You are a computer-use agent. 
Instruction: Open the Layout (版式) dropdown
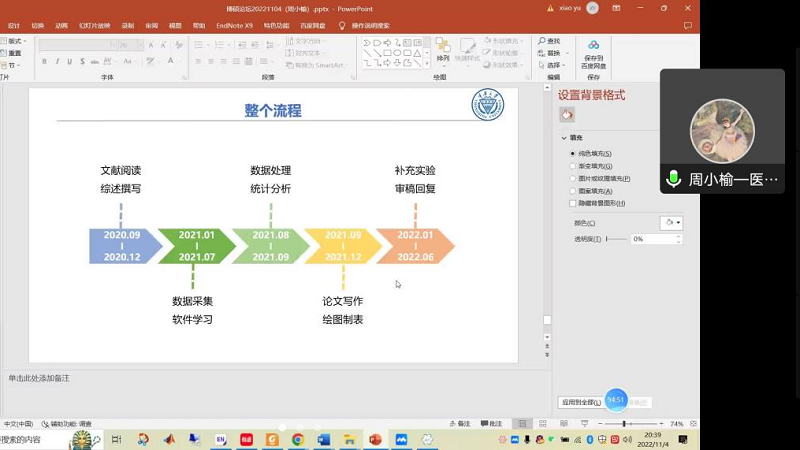[14, 41]
